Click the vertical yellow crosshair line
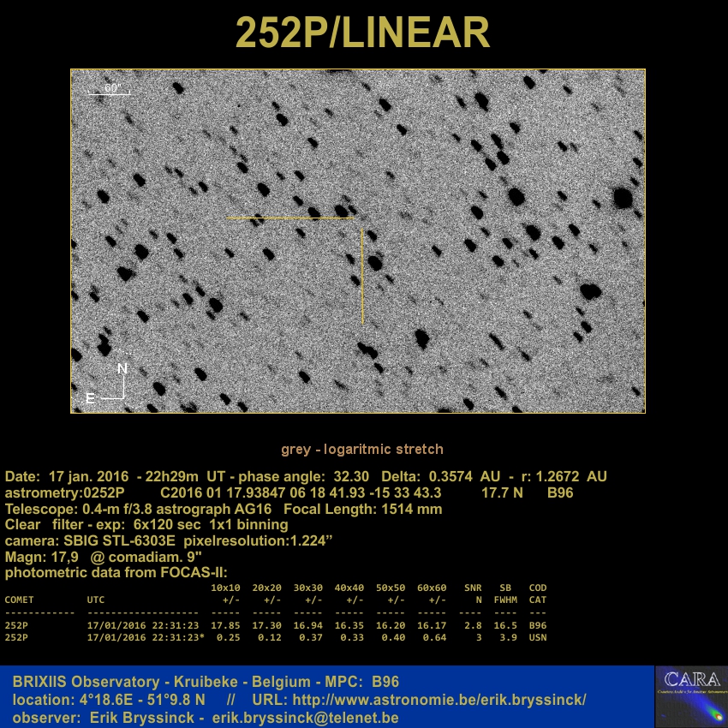728x728 pixels. [x=362, y=276]
